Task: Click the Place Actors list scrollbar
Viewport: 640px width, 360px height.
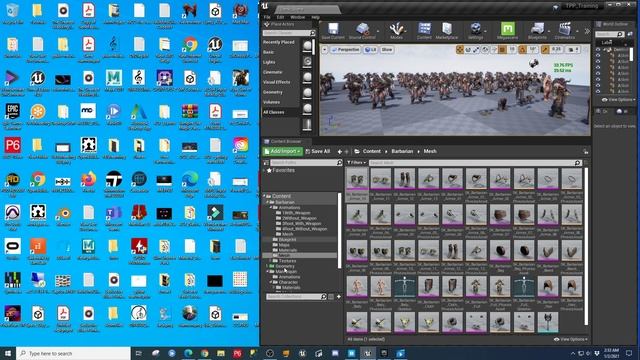Action: [x=313, y=47]
